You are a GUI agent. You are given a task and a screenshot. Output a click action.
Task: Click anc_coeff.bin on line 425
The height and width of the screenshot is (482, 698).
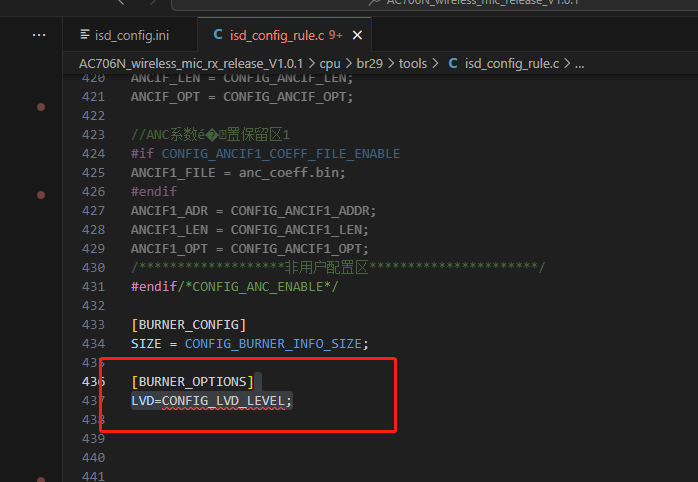point(288,172)
